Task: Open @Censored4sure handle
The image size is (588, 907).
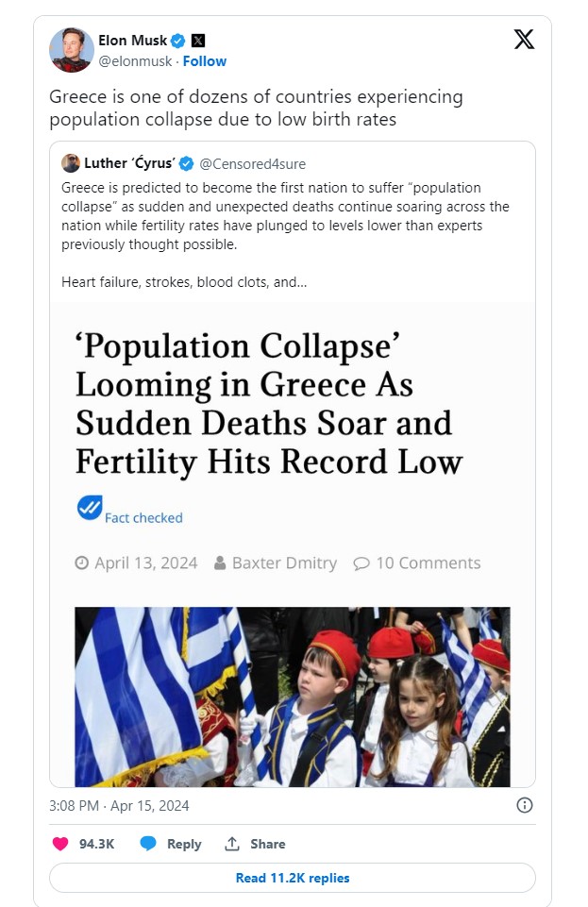Action: point(253,163)
